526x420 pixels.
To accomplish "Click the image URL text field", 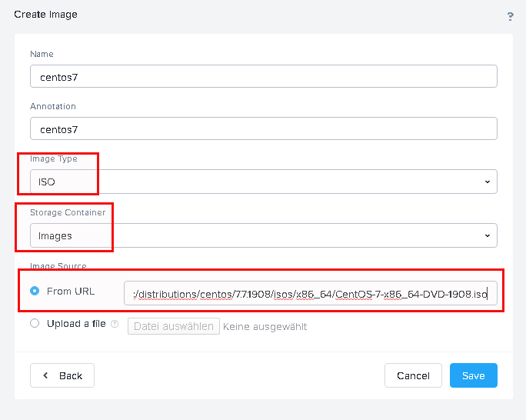I will point(311,294).
